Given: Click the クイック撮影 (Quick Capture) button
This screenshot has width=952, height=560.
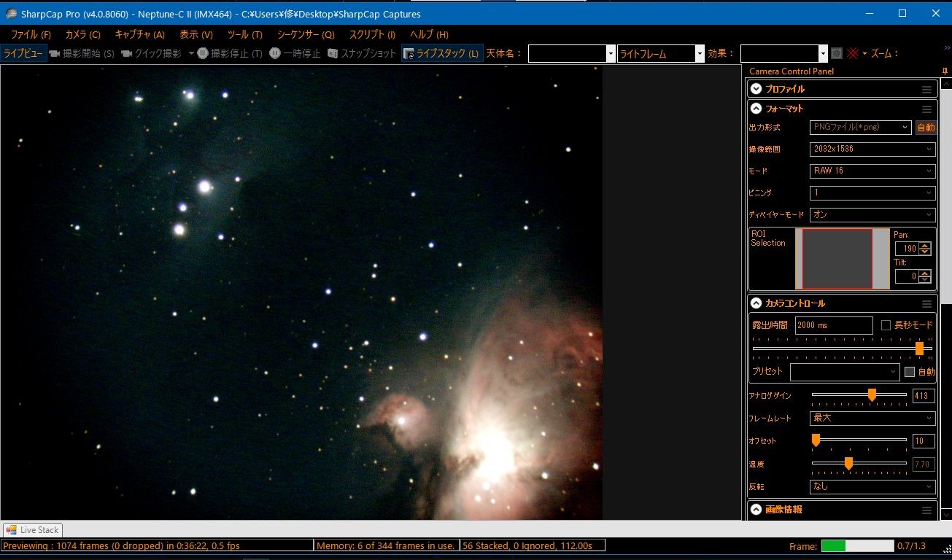Looking at the screenshot, I should (152, 53).
